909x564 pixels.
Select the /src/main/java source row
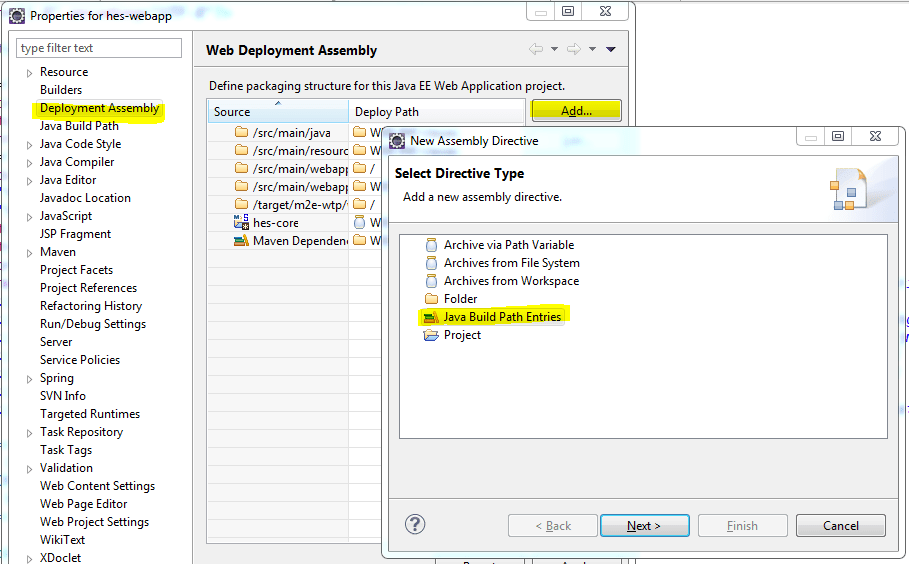point(292,132)
